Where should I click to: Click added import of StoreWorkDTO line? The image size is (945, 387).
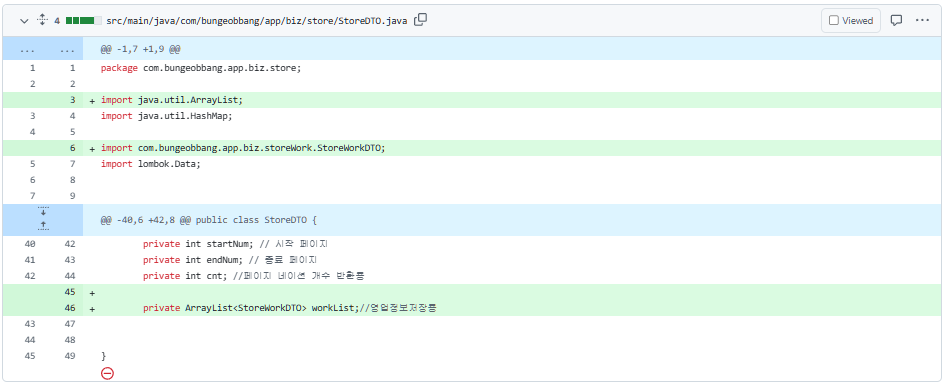tap(243, 148)
